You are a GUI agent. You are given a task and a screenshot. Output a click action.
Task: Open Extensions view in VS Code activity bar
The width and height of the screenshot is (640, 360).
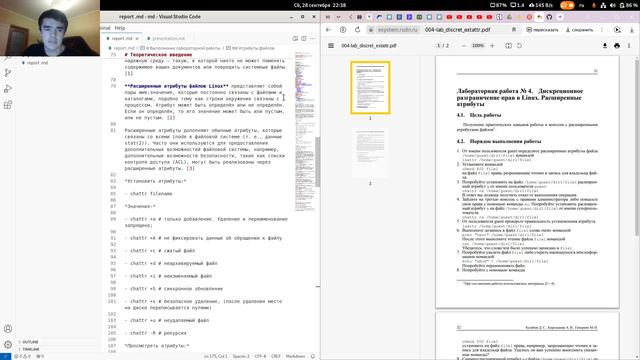click(x=8, y=105)
